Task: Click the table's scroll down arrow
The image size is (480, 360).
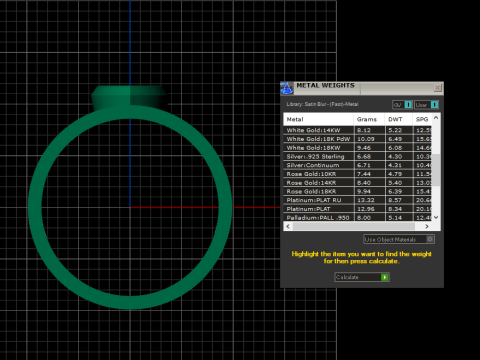Action: tap(436, 217)
